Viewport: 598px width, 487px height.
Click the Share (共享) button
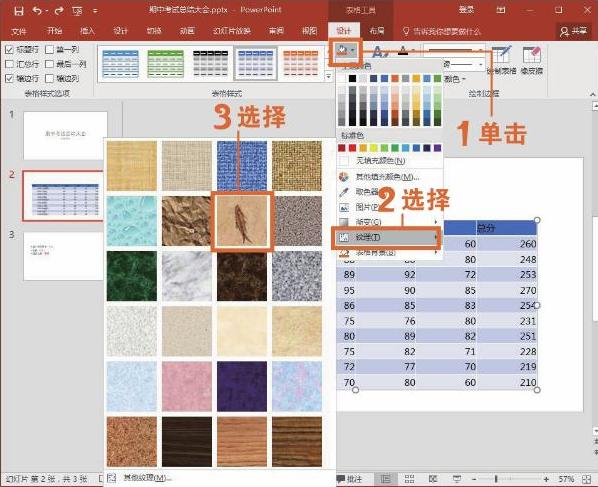[x=573, y=31]
